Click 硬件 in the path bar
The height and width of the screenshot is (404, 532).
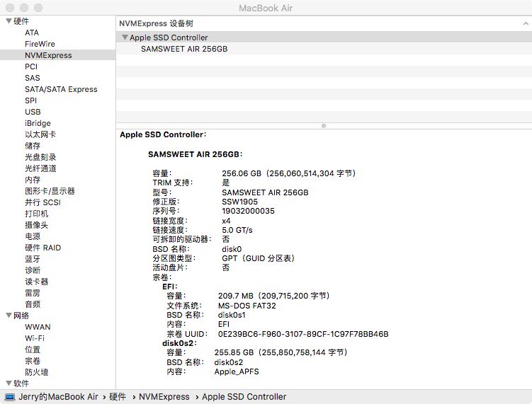(118, 396)
